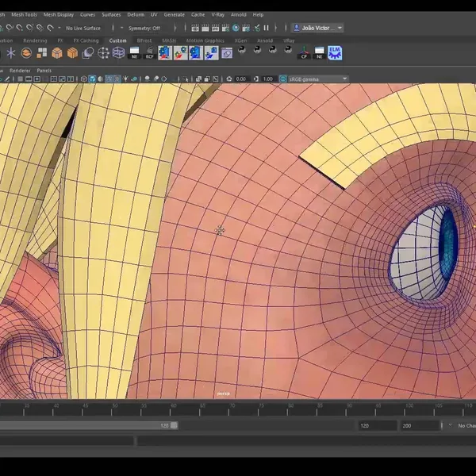Viewport: 476px width, 476px height.
Task: Toggle the view transform color management icon
Action: [x=283, y=79]
